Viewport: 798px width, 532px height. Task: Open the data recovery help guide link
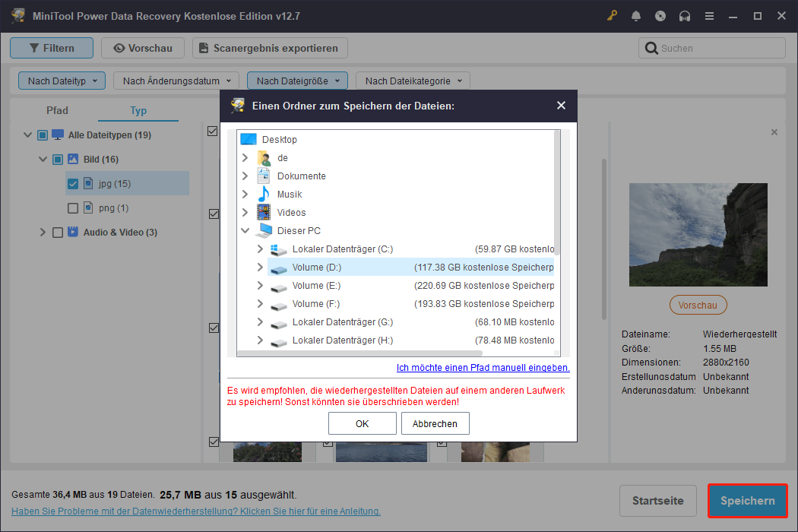196,511
